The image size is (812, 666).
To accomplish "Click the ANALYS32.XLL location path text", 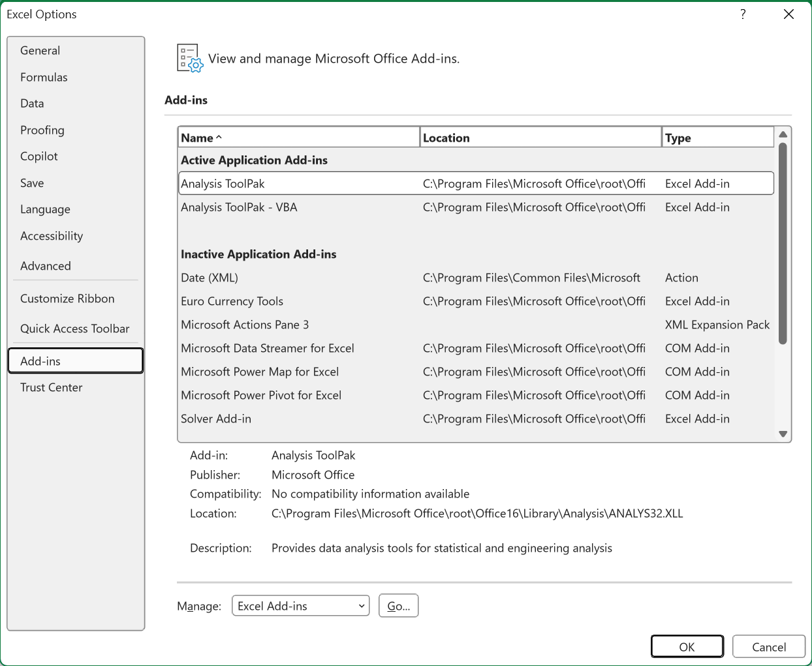I will [x=477, y=513].
